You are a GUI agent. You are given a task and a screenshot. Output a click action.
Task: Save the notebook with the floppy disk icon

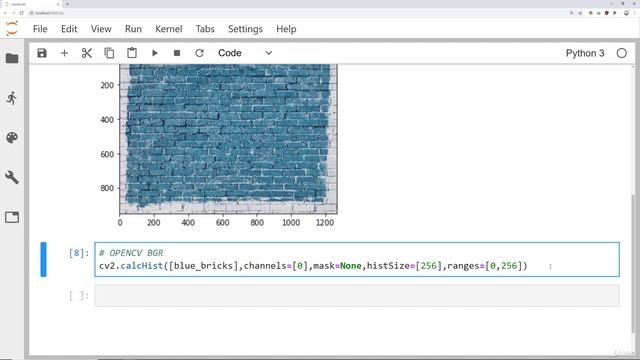(x=42, y=53)
